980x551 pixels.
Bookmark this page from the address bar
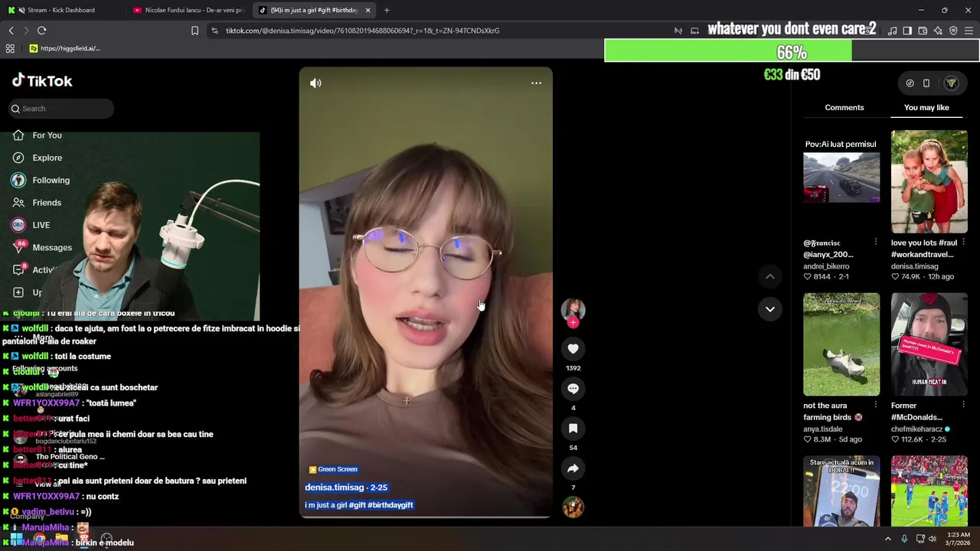click(x=194, y=31)
